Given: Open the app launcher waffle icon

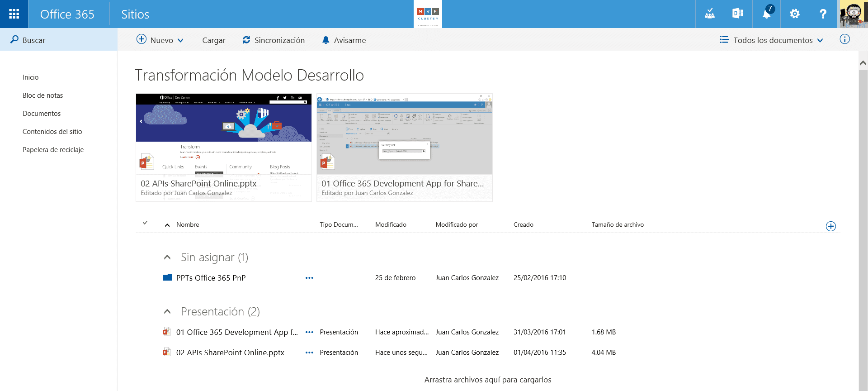Looking at the screenshot, I should click(14, 14).
